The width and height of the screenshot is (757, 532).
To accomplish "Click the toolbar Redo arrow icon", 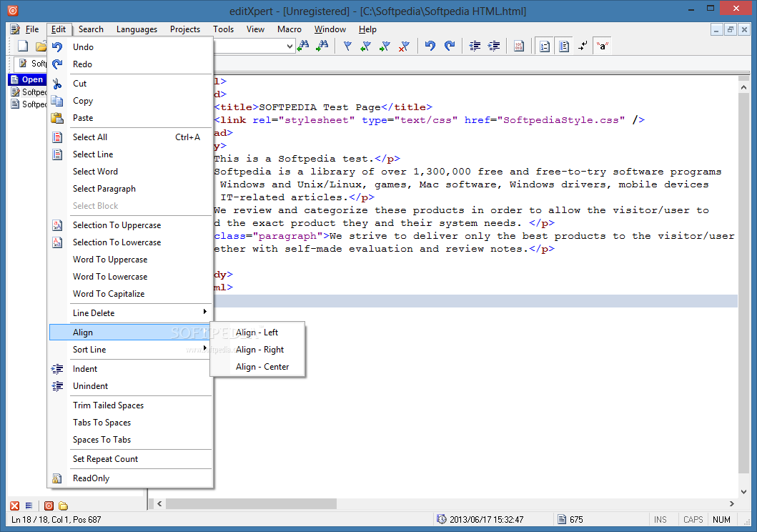I will 450,46.
